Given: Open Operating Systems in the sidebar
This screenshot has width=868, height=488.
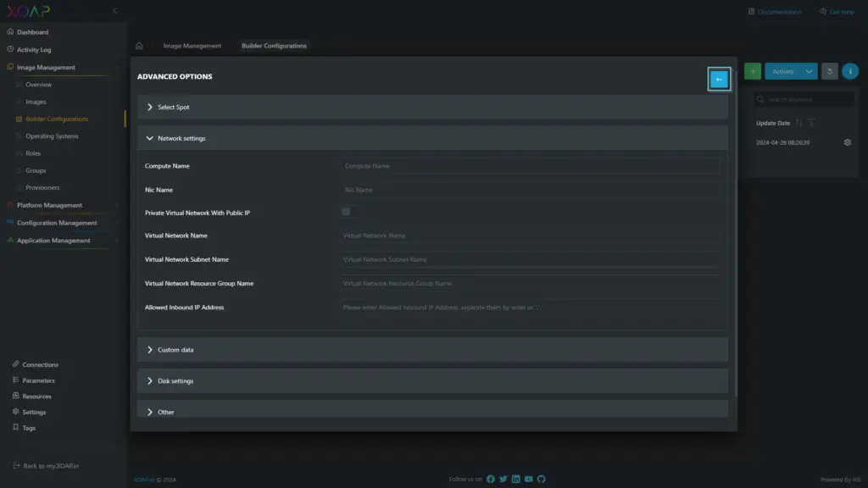Looking at the screenshot, I should (52, 136).
